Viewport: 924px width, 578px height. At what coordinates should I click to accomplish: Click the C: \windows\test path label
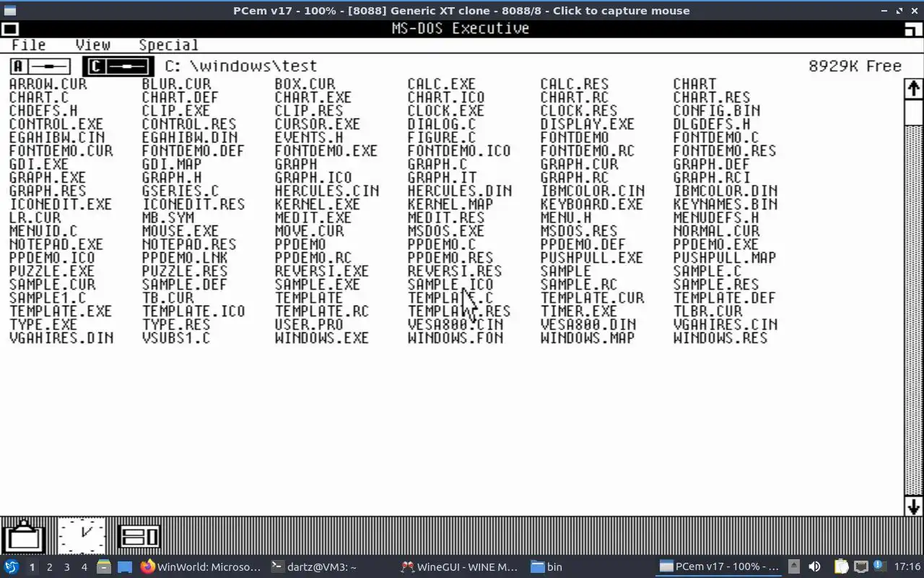point(240,66)
